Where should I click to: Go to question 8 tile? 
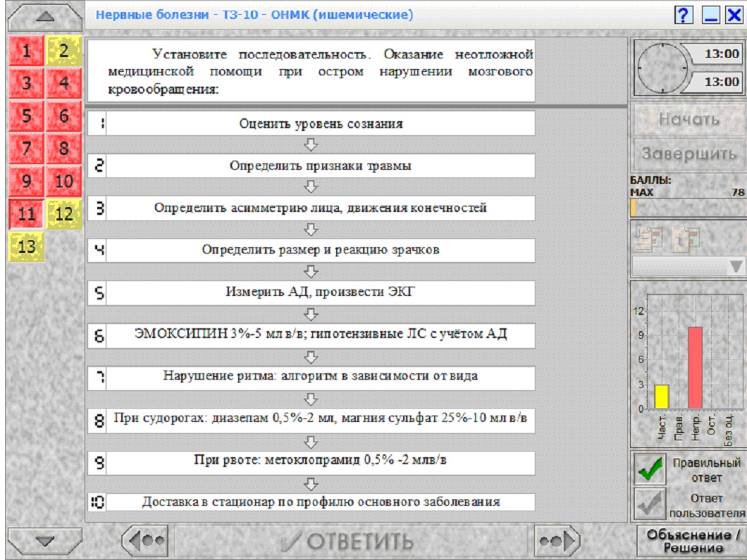64,149
